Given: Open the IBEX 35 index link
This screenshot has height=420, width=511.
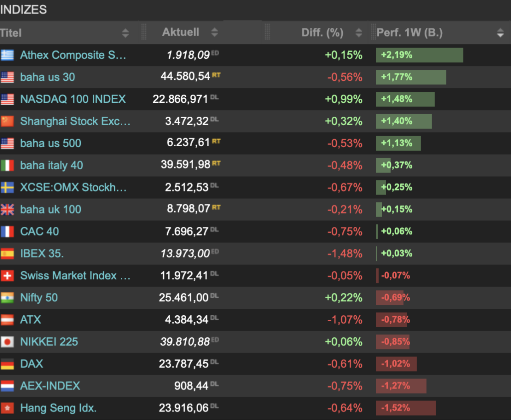Looking at the screenshot, I should [x=42, y=253].
